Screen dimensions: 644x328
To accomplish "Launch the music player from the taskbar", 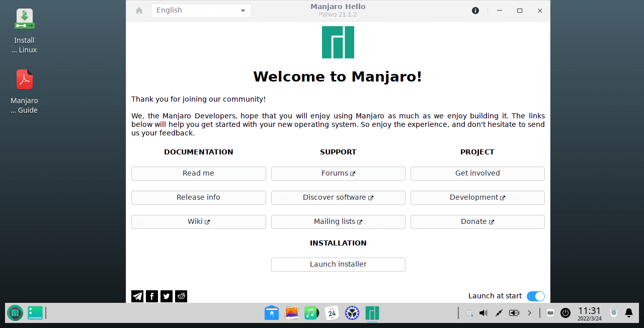I will pos(311,313).
